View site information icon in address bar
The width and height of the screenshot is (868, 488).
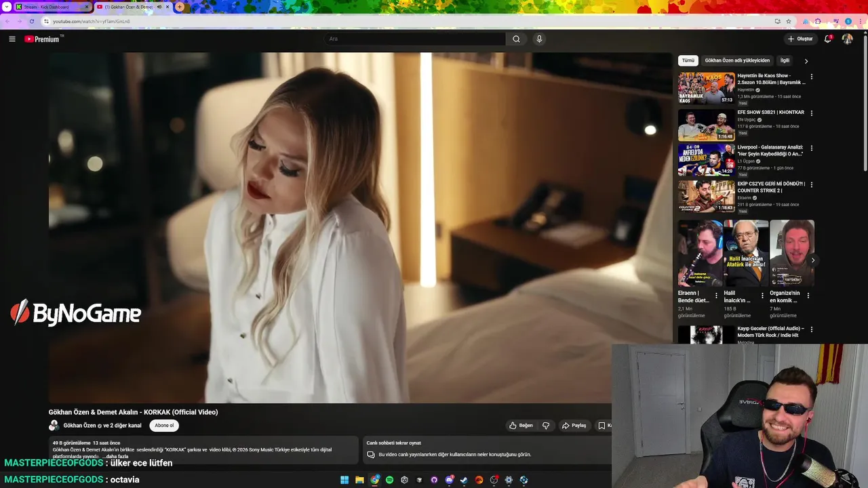pyautogui.click(x=46, y=21)
